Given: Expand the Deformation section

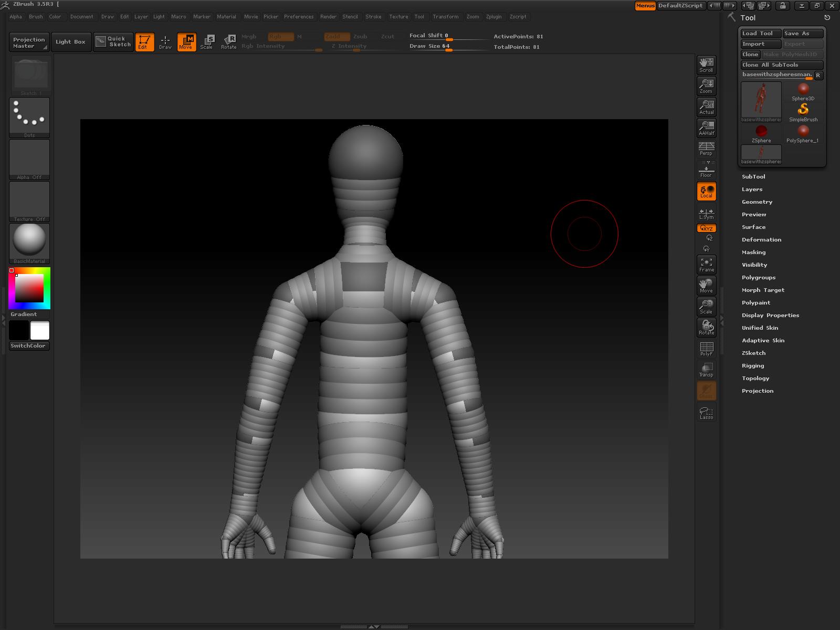Looking at the screenshot, I should tap(761, 240).
